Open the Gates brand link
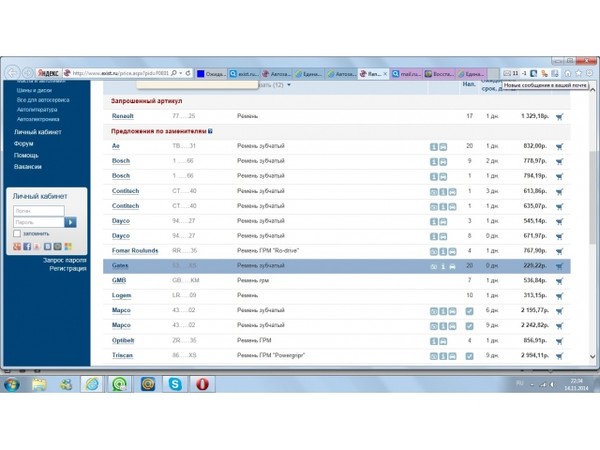Viewport: 600px width, 450px height. (120, 266)
